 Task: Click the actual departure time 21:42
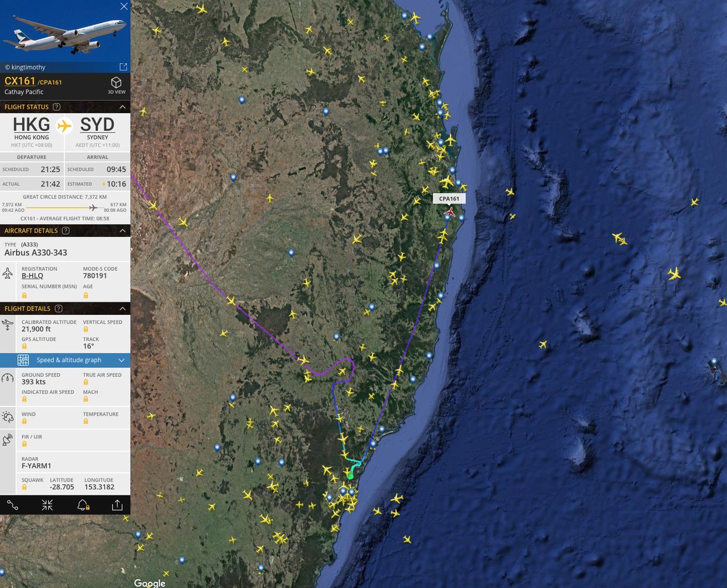[x=50, y=184]
